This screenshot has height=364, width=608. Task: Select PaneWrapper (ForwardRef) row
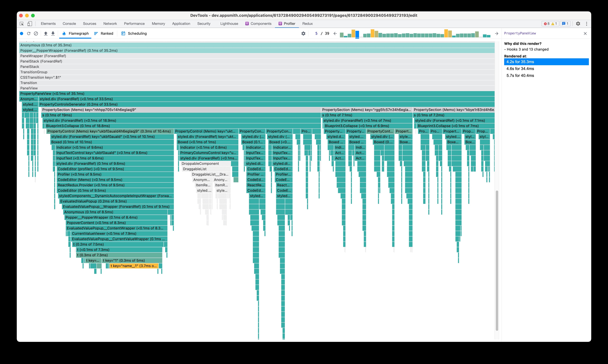[257, 56]
